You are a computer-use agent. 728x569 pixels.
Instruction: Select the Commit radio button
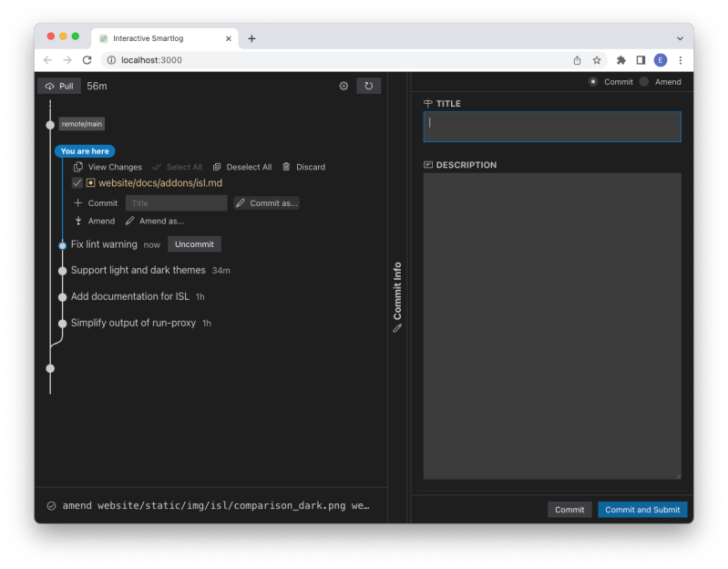tap(593, 82)
